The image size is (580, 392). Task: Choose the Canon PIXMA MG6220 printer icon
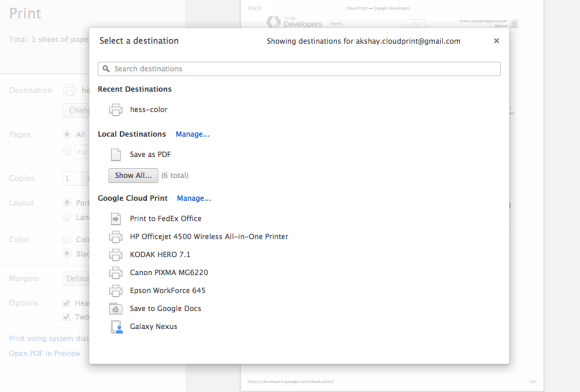[x=116, y=273]
